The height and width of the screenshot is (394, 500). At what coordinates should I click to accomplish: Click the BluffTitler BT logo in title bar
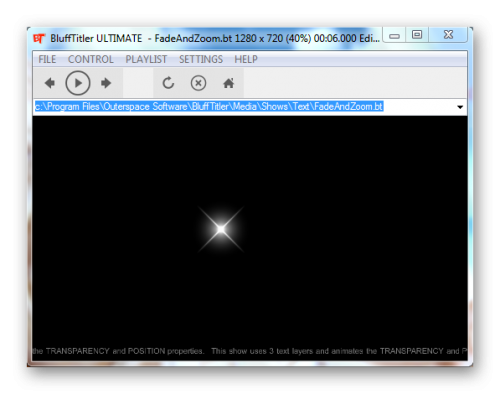coord(39,39)
